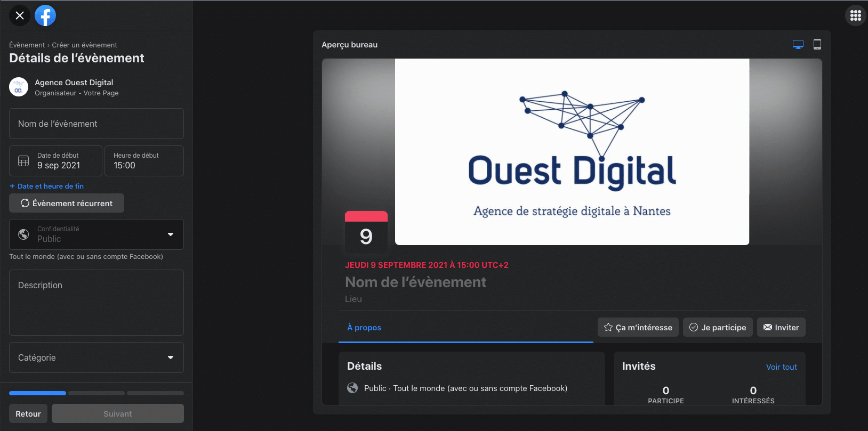
Task: Click the Catégorie dropdown arrow
Action: pyautogui.click(x=171, y=357)
